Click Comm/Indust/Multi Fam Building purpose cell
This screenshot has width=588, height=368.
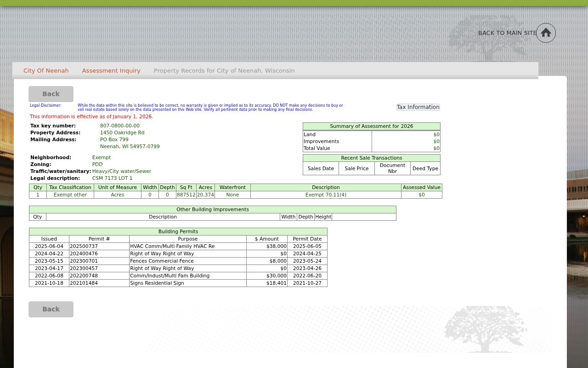point(188,276)
